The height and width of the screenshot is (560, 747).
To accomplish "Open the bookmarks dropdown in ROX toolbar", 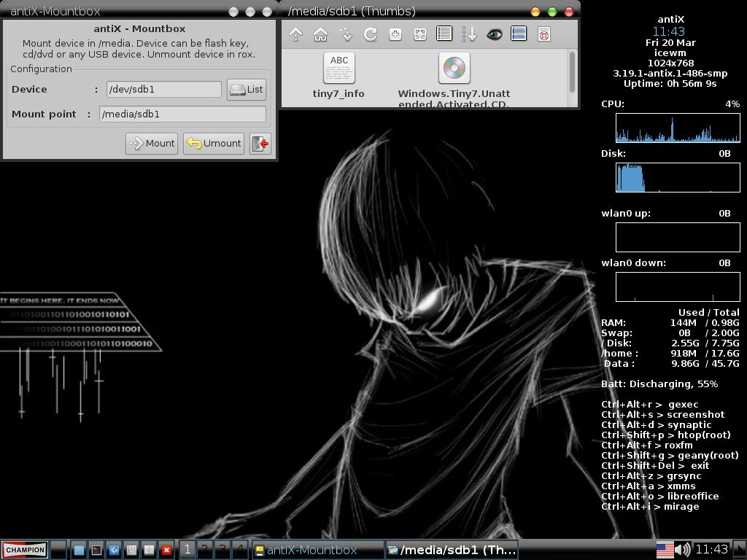I will tap(345, 34).
